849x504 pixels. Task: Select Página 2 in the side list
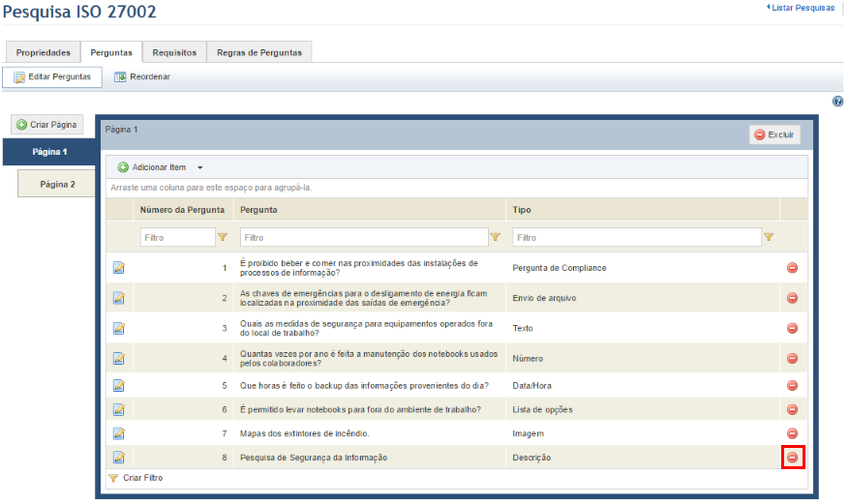coord(57,184)
